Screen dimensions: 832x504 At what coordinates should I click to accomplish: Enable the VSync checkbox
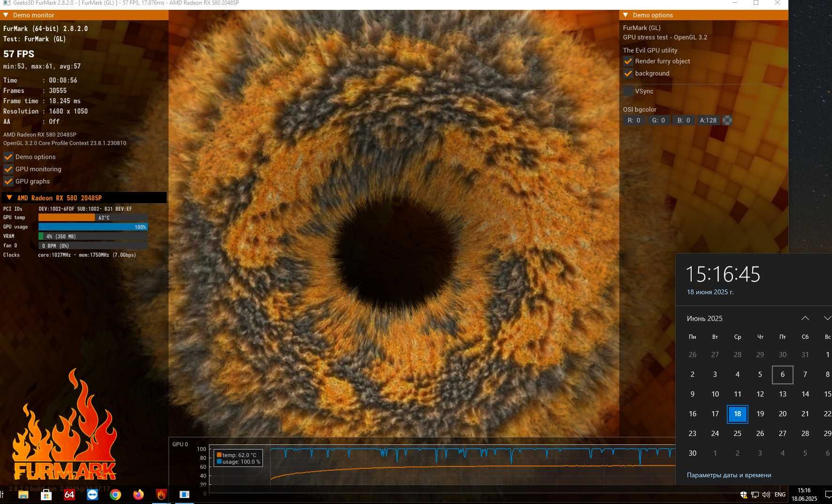point(628,91)
